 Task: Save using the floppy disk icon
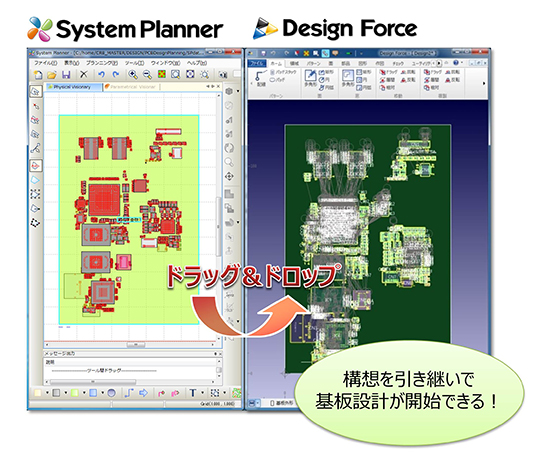click(66, 75)
